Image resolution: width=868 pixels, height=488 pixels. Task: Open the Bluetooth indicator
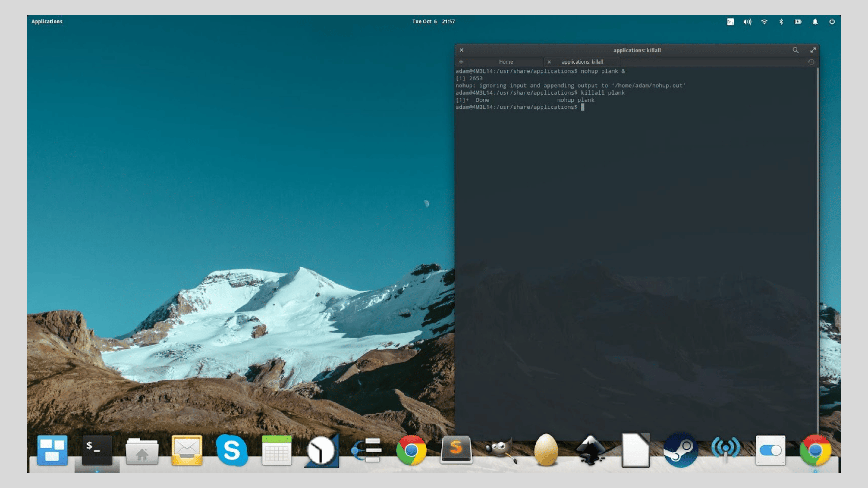tap(781, 22)
